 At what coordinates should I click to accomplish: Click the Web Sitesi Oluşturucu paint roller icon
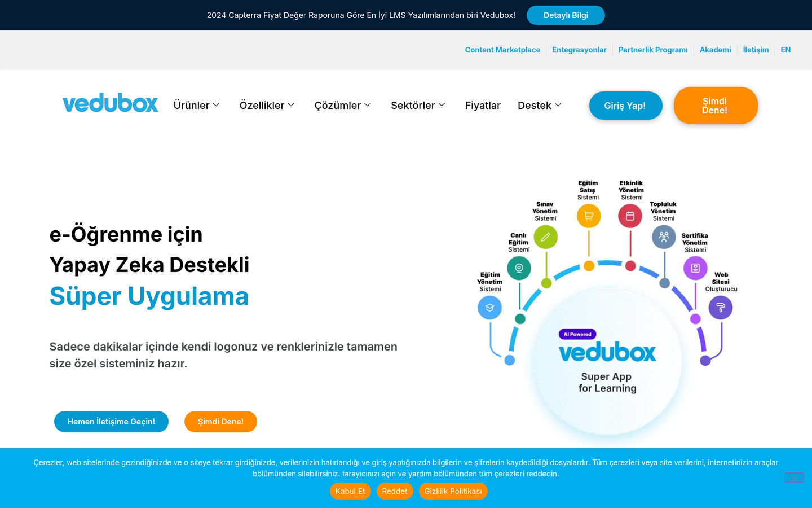(x=720, y=308)
